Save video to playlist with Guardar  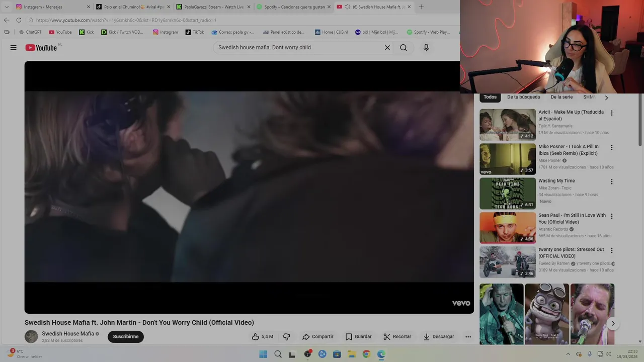point(359,337)
